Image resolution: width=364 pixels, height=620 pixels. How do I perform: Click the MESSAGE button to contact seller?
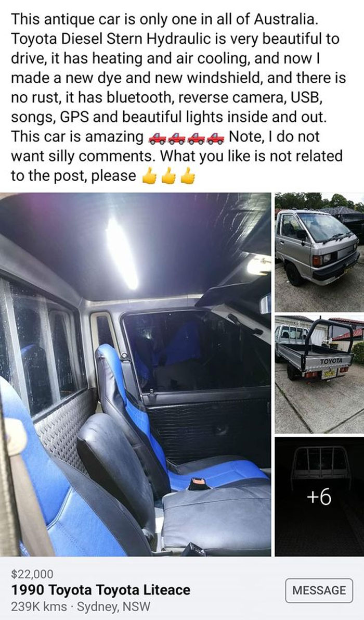point(319,590)
